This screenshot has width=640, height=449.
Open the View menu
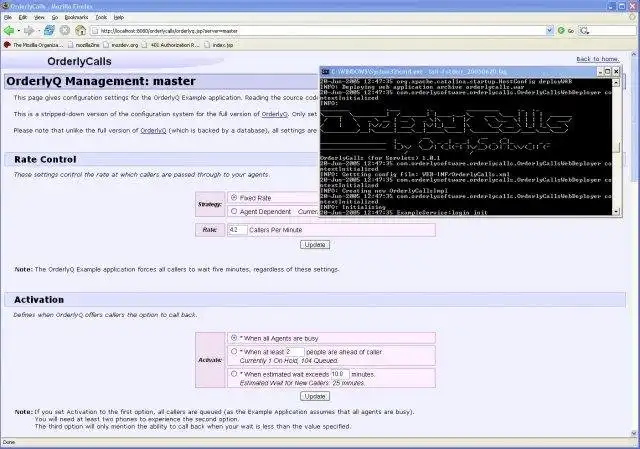click(x=39, y=18)
